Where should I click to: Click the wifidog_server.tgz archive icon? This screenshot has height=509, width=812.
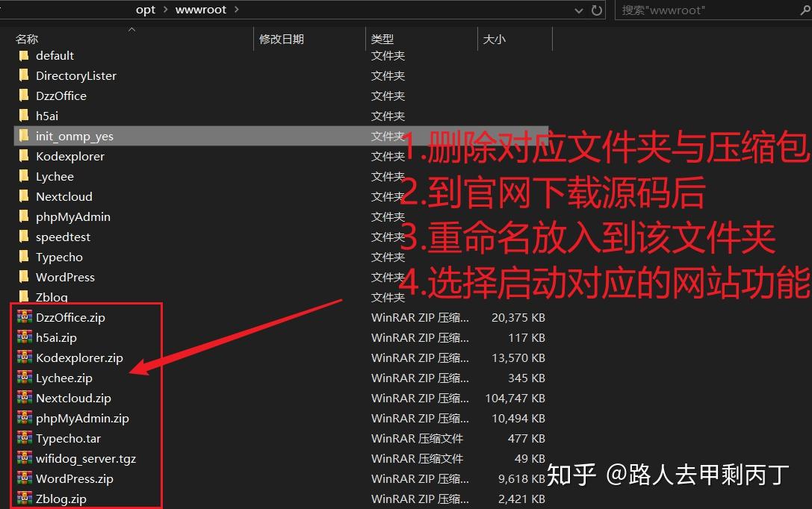25,458
